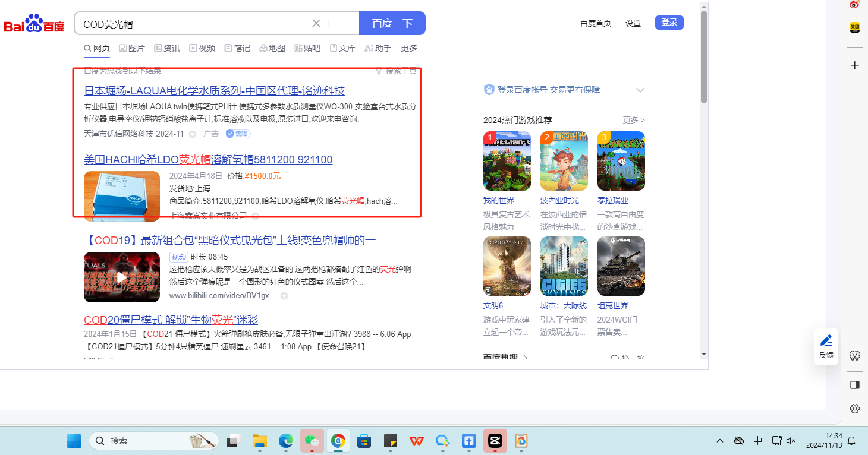Play the bilibili video thumbnail

point(122,277)
